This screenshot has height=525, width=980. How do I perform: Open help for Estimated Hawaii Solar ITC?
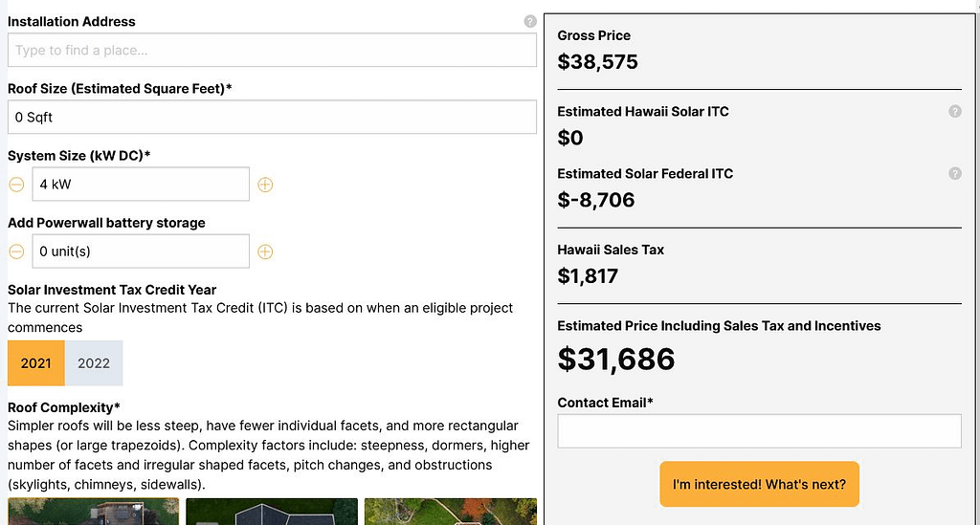[x=954, y=112]
